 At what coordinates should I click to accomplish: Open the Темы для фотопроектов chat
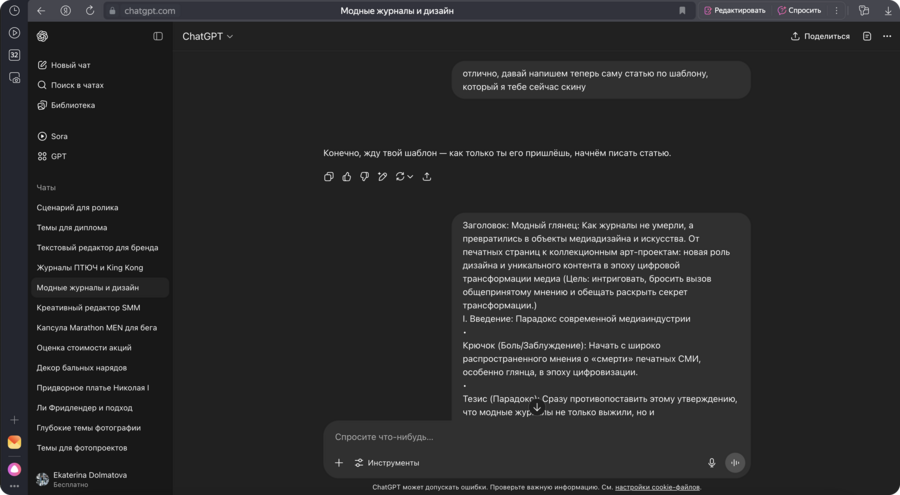point(100,448)
